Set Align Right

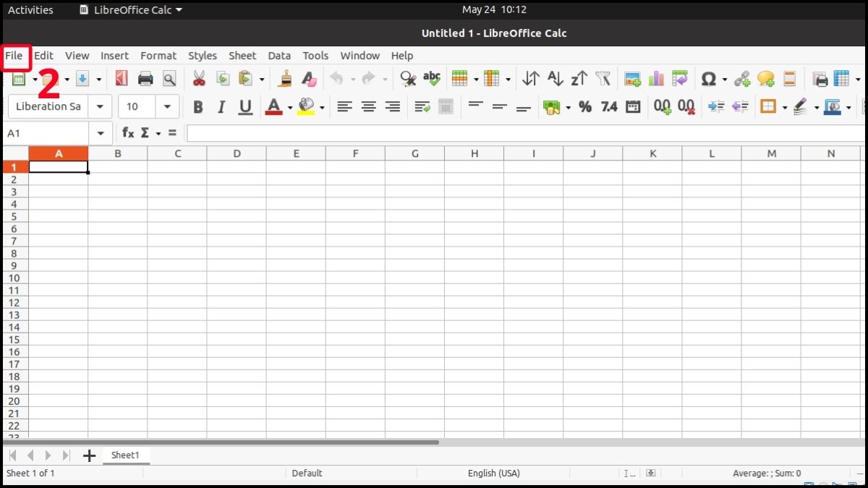pyautogui.click(x=393, y=107)
